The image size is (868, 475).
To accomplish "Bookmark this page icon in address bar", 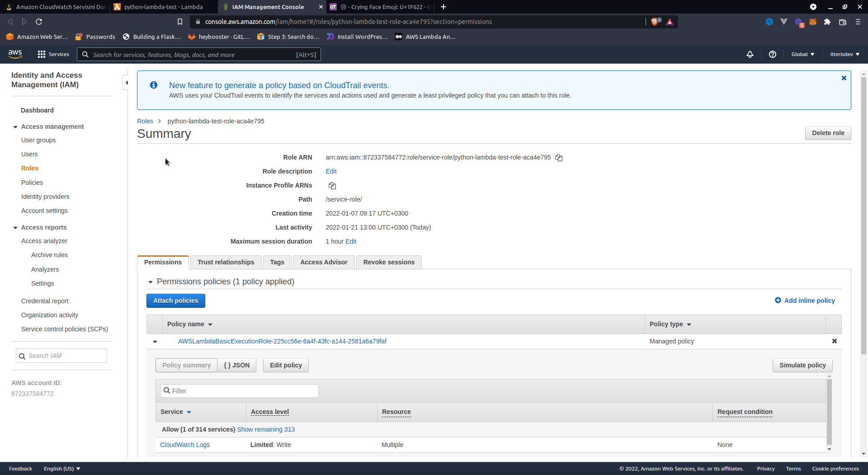I will point(180,22).
